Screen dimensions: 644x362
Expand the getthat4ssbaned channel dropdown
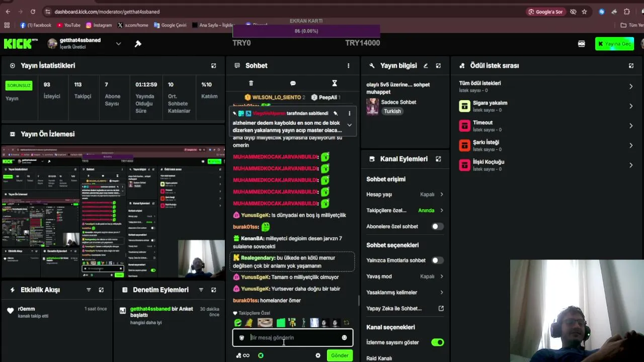(x=118, y=44)
